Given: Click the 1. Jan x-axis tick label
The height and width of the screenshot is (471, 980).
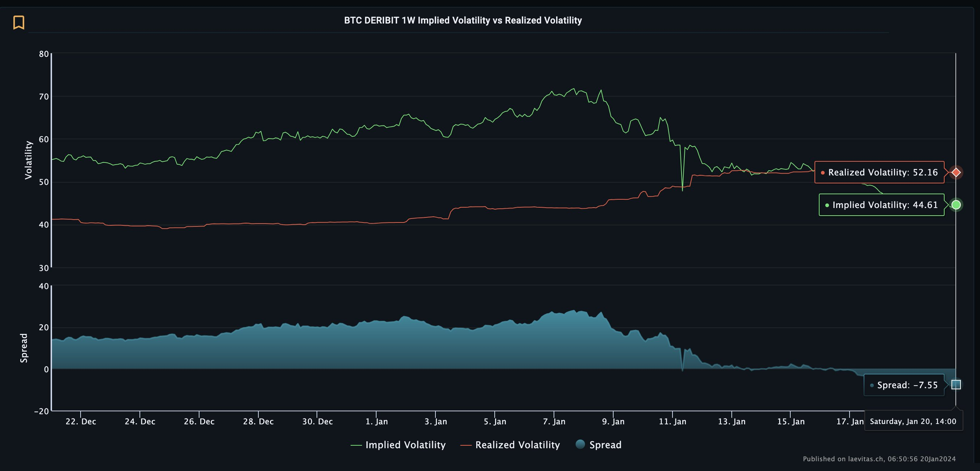Looking at the screenshot, I should click(x=376, y=421).
